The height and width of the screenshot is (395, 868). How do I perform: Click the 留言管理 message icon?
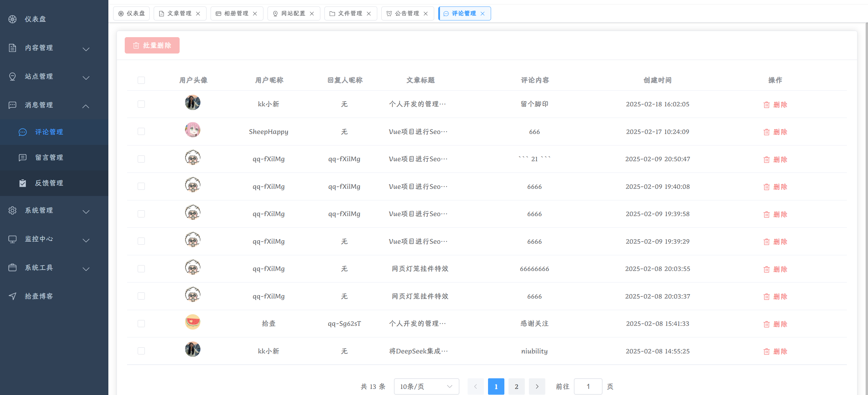pyautogui.click(x=22, y=157)
